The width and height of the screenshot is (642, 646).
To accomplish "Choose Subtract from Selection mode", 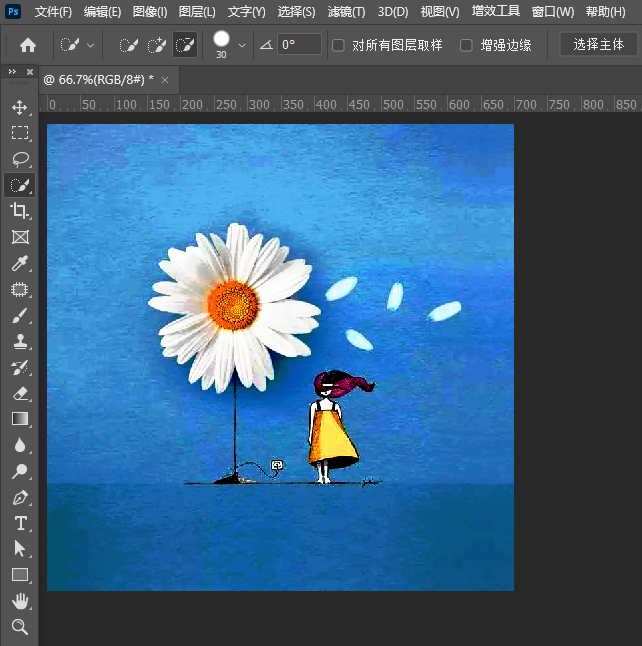I will point(185,44).
